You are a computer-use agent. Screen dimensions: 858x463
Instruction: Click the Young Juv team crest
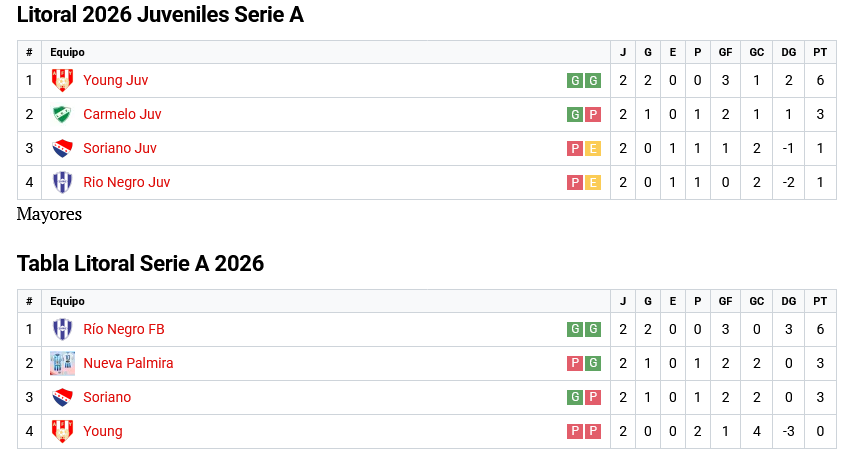62,81
